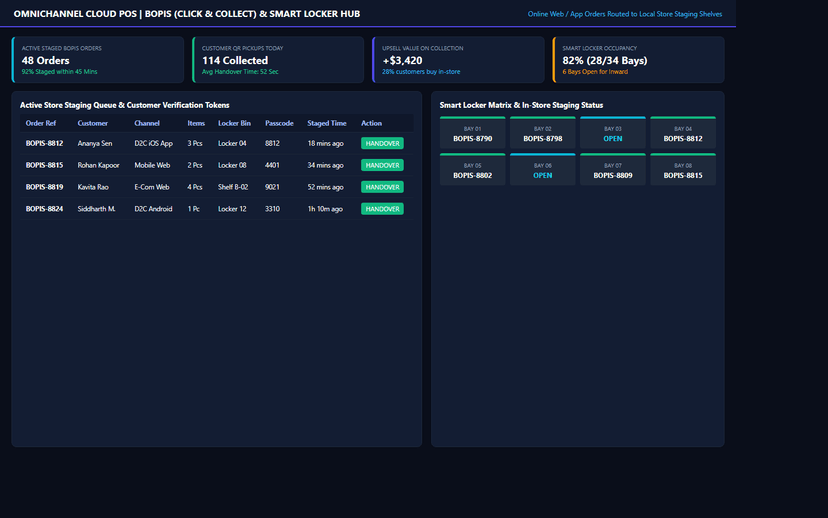Open the BAY 07 BOPIS-8809 tile

pyautogui.click(x=613, y=169)
